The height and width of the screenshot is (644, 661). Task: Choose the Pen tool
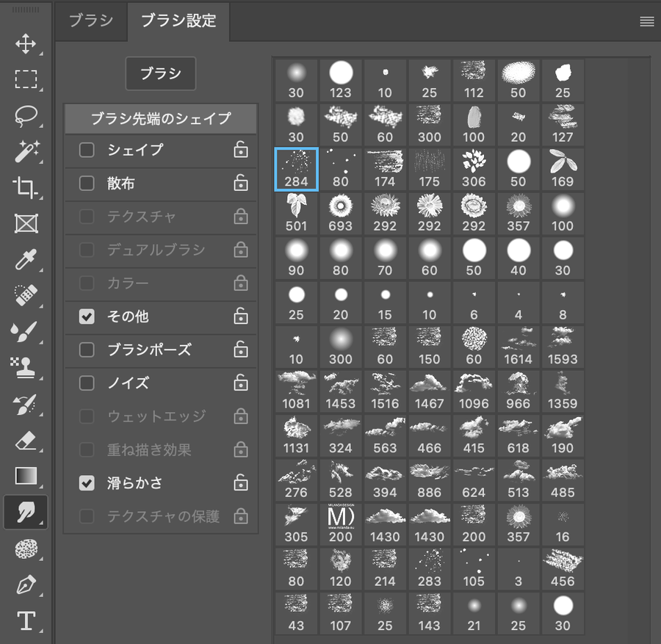click(x=26, y=585)
